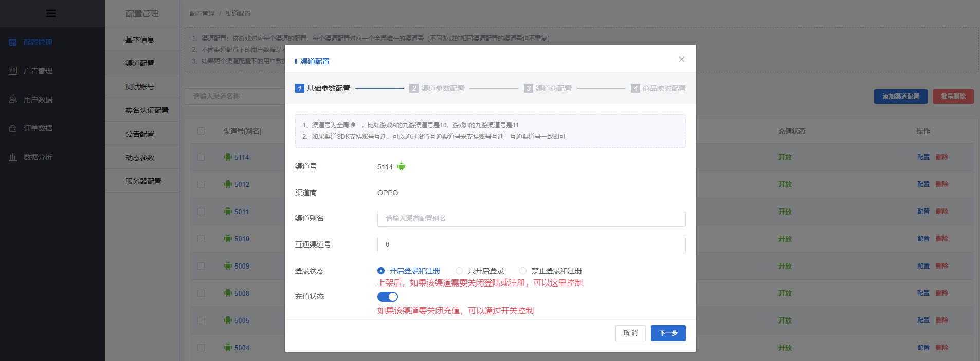The width and height of the screenshot is (980, 361).
Task: Click Android icon in row 5009
Action: point(228,265)
